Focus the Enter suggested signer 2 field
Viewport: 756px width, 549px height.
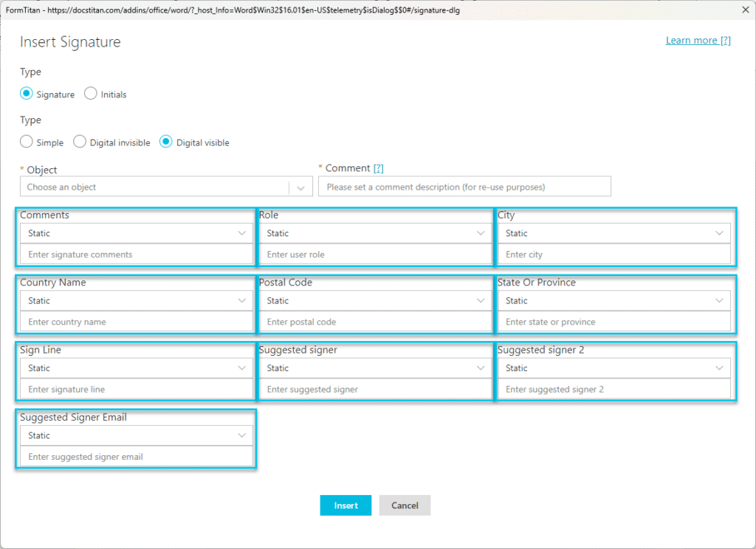tap(614, 389)
